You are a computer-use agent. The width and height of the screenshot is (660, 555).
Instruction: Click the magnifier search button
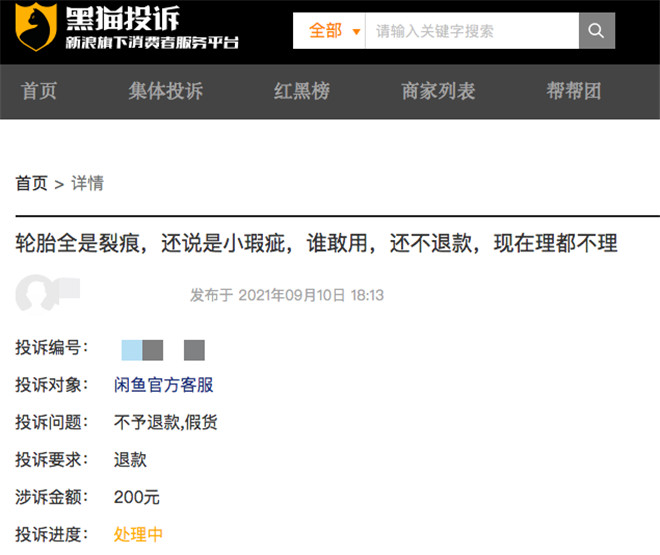pos(597,31)
